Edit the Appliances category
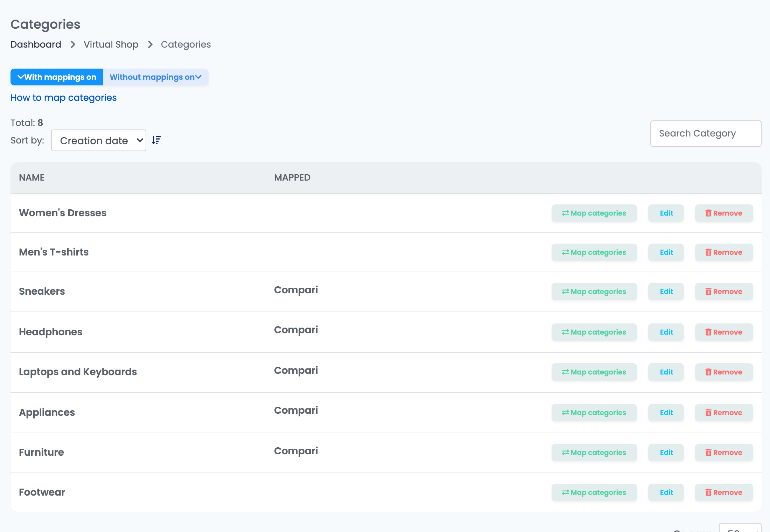770x532 pixels. click(x=666, y=413)
